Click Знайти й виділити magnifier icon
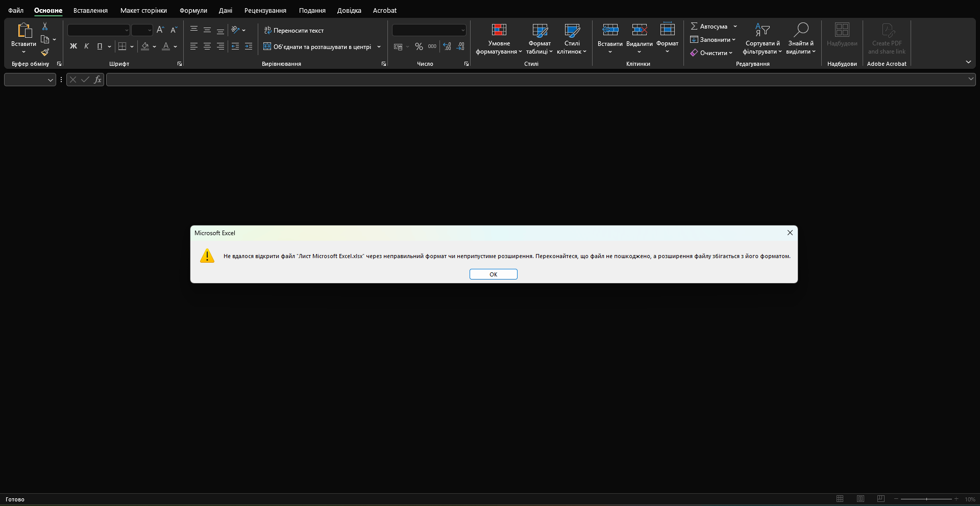980x506 pixels. click(x=801, y=30)
